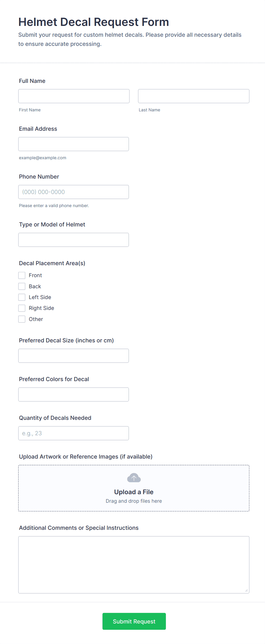Screen dimensions: 265x644
Task: Click the First Name input field
Action: [74, 96]
